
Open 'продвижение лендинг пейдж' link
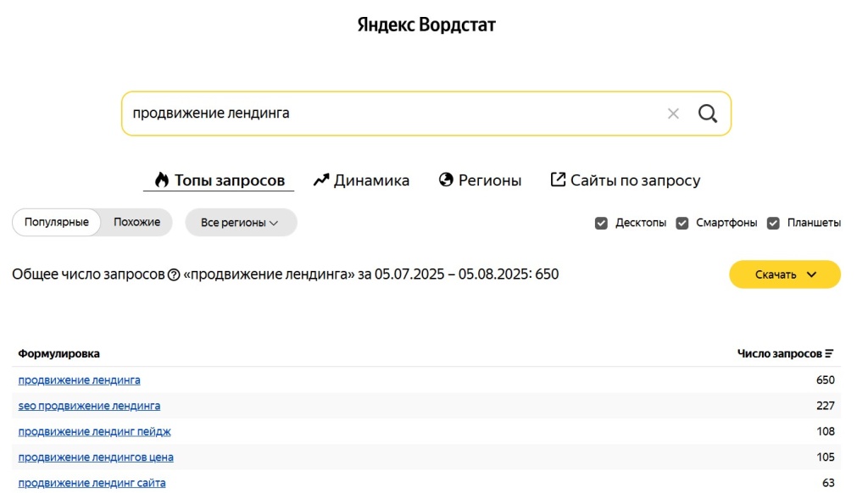[x=95, y=431]
